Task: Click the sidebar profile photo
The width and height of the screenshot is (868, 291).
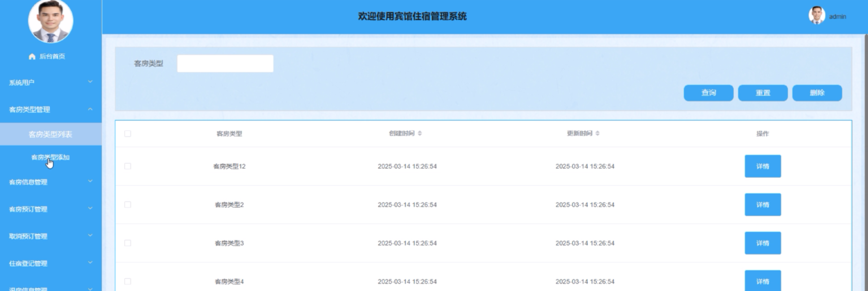Action: [x=51, y=21]
